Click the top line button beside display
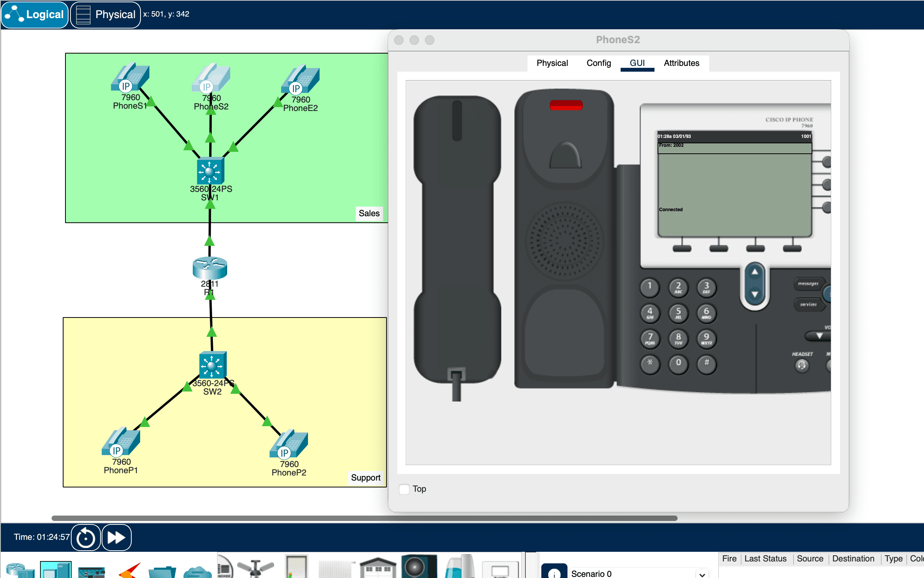 [x=826, y=162]
